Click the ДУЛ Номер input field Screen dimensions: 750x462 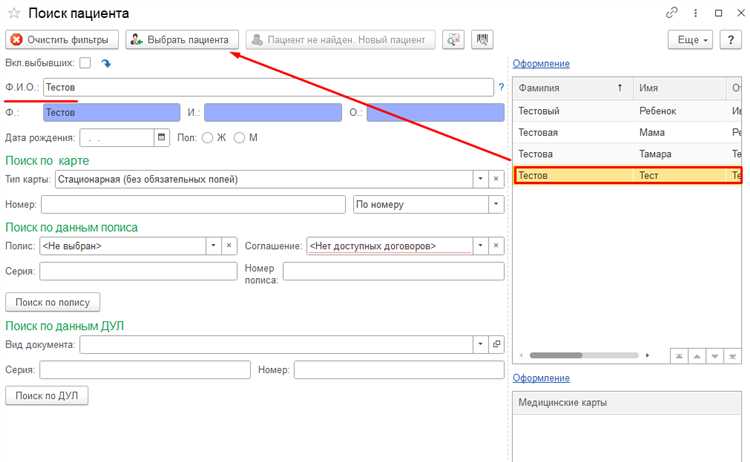pos(399,370)
